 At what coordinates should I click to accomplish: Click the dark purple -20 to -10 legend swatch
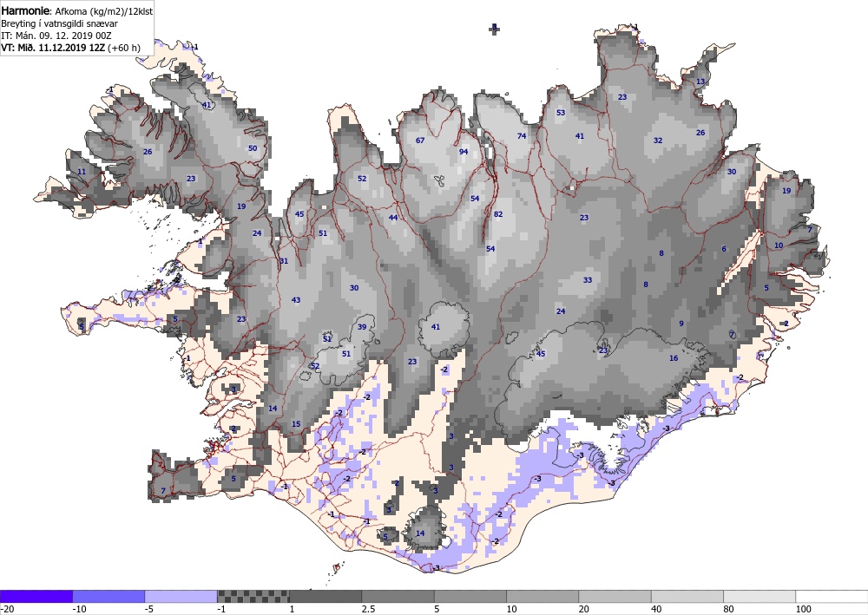36,596
